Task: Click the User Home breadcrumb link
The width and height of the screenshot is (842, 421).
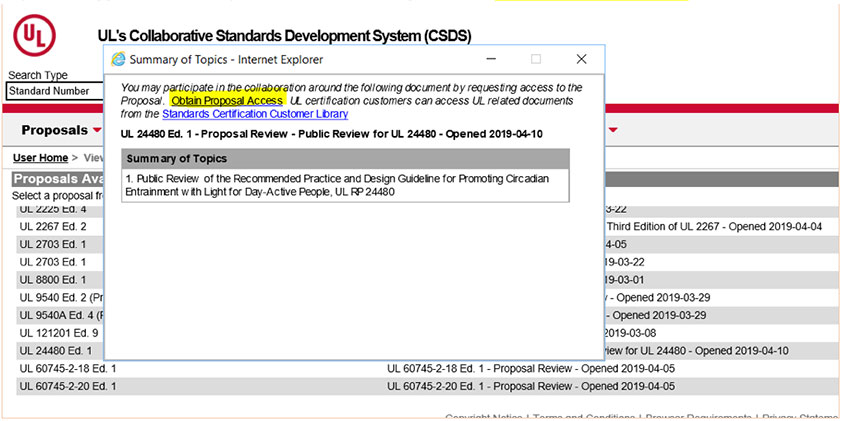Action: click(40, 158)
